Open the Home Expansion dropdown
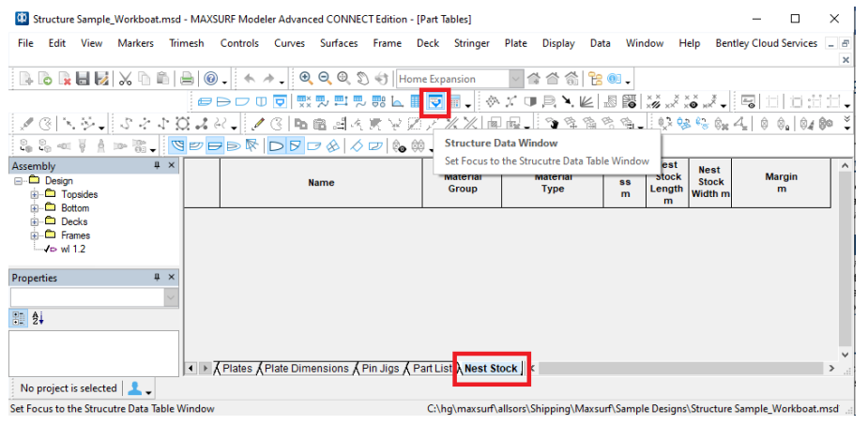Screen dimensions: 868x440 (x=516, y=79)
